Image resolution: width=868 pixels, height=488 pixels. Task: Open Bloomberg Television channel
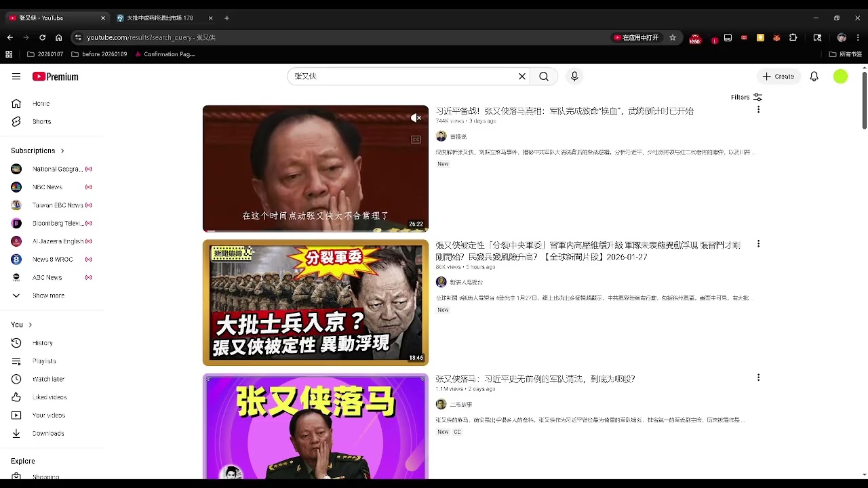coord(52,223)
